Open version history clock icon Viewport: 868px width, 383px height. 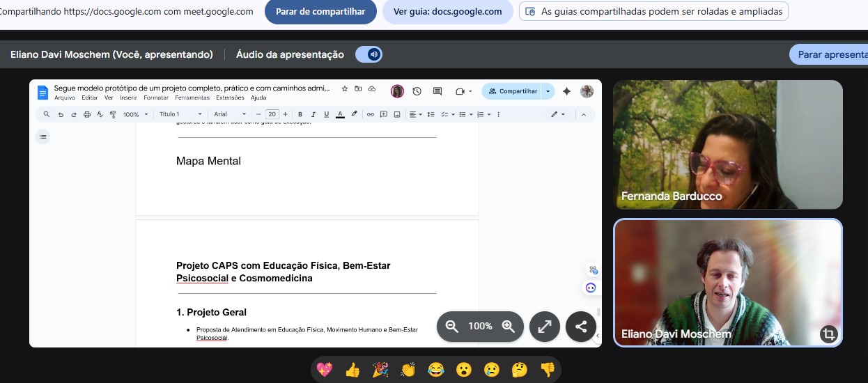coord(417,91)
